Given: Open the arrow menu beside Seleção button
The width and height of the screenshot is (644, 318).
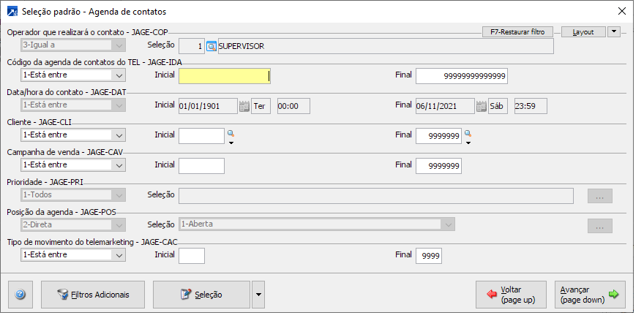Looking at the screenshot, I should pyautogui.click(x=258, y=295).
